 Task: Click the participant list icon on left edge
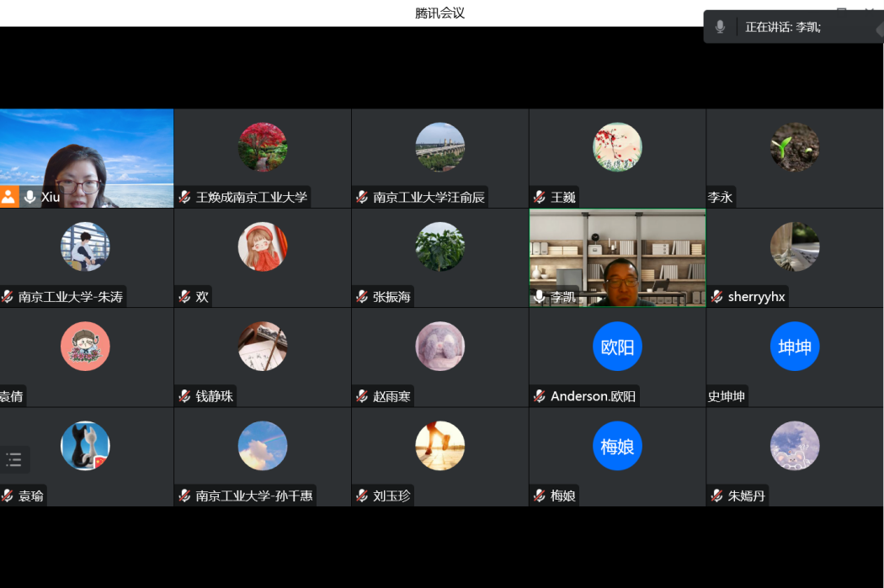tap(13, 459)
